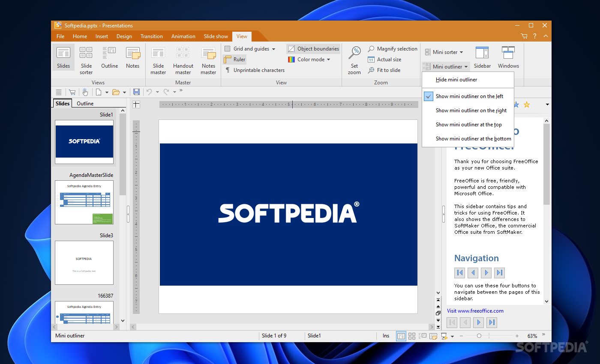This screenshot has width=600, height=364.
Task: Select Show mini outliner at the bottom
Action: [468, 139]
